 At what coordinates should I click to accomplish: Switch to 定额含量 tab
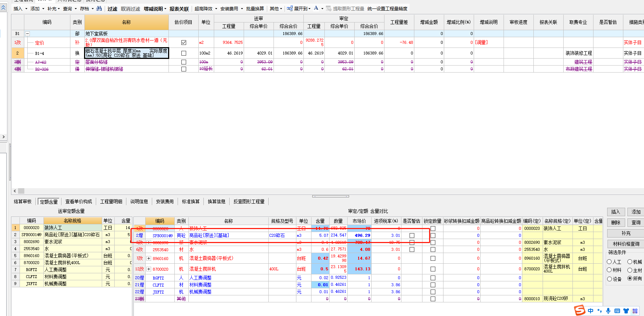coord(49,201)
